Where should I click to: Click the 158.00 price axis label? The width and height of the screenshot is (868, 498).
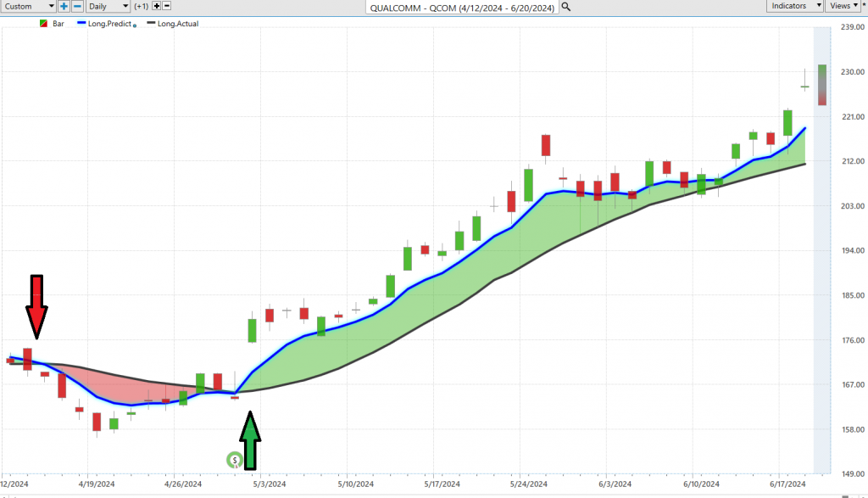click(852, 429)
